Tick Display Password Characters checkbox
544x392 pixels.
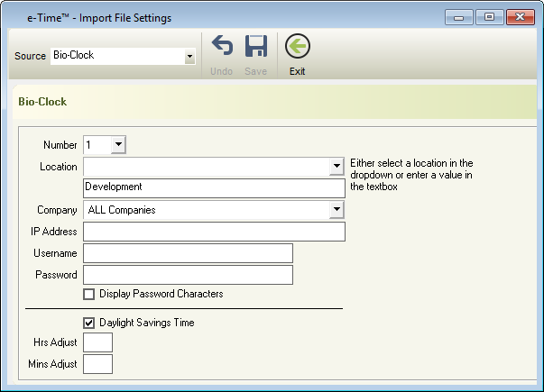(88, 295)
